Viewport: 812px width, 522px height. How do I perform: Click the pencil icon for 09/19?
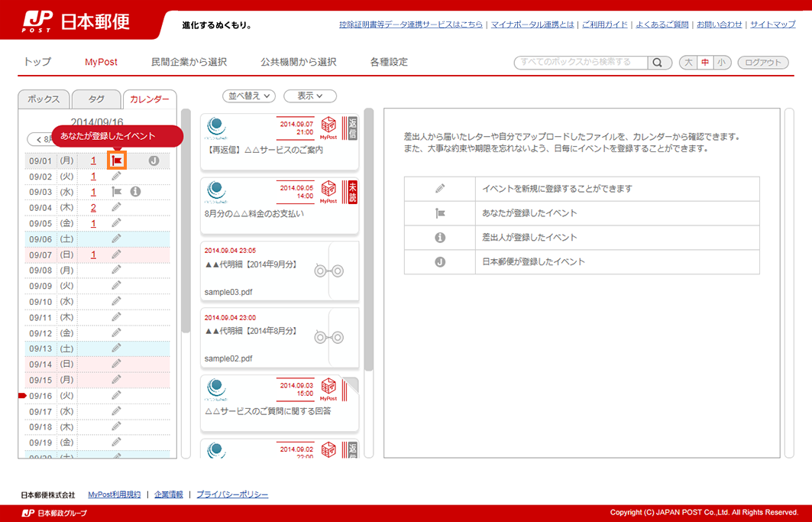(x=117, y=443)
